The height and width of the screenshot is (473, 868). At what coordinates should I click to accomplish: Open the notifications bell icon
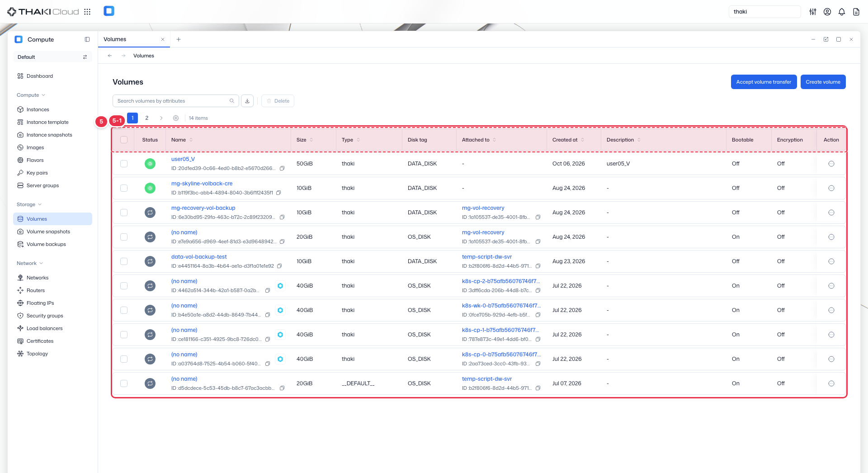(842, 12)
